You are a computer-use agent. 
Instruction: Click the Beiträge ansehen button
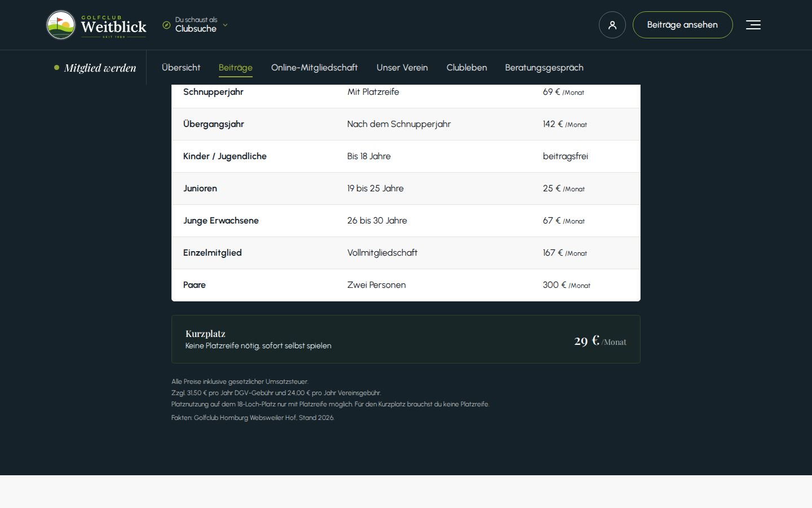point(682,25)
